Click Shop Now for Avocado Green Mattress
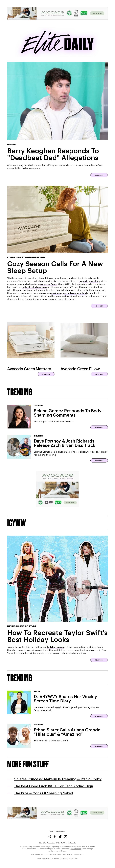The image size is (115, 868). [x=46, y=374]
